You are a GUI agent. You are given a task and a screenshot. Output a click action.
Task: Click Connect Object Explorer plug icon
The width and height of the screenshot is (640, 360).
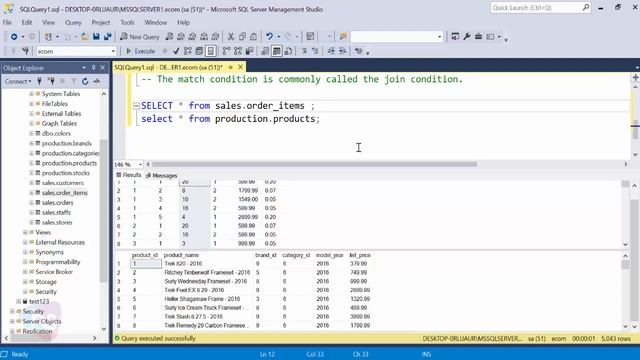[x=40, y=81]
